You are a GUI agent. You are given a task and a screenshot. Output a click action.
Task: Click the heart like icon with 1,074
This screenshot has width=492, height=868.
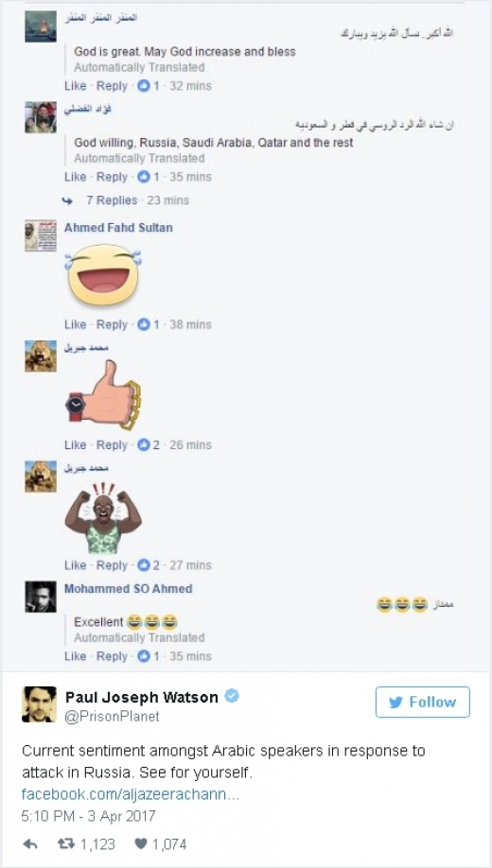tap(141, 844)
